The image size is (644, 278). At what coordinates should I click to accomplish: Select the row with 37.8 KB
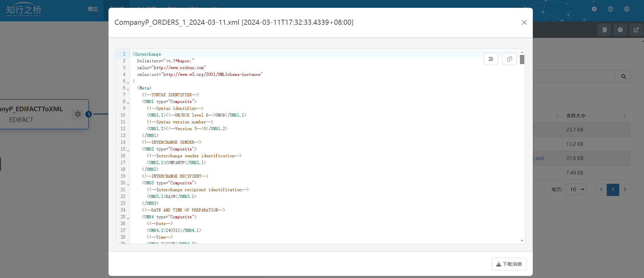(x=582, y=158)
